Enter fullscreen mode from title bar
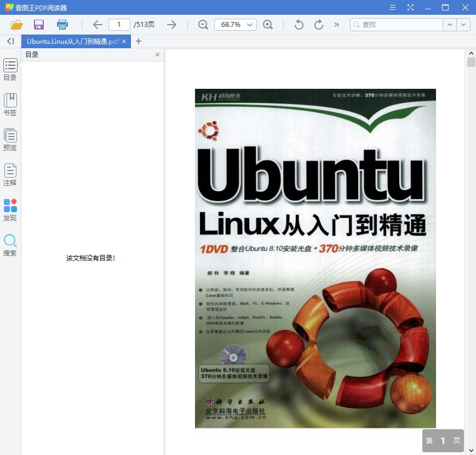 click(x=410, y=8)
